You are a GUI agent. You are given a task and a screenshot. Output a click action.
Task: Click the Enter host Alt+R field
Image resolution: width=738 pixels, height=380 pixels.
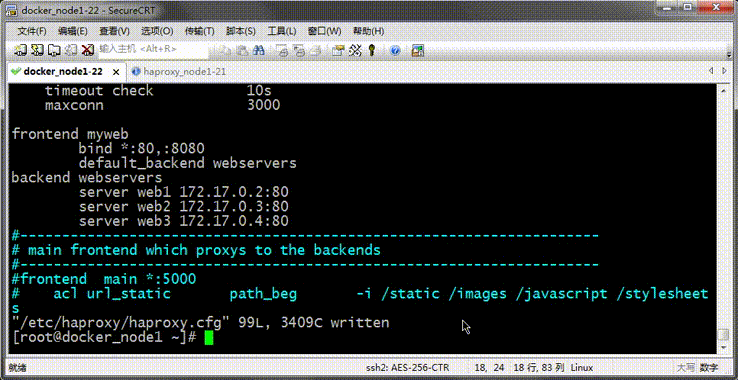(152, 49)
